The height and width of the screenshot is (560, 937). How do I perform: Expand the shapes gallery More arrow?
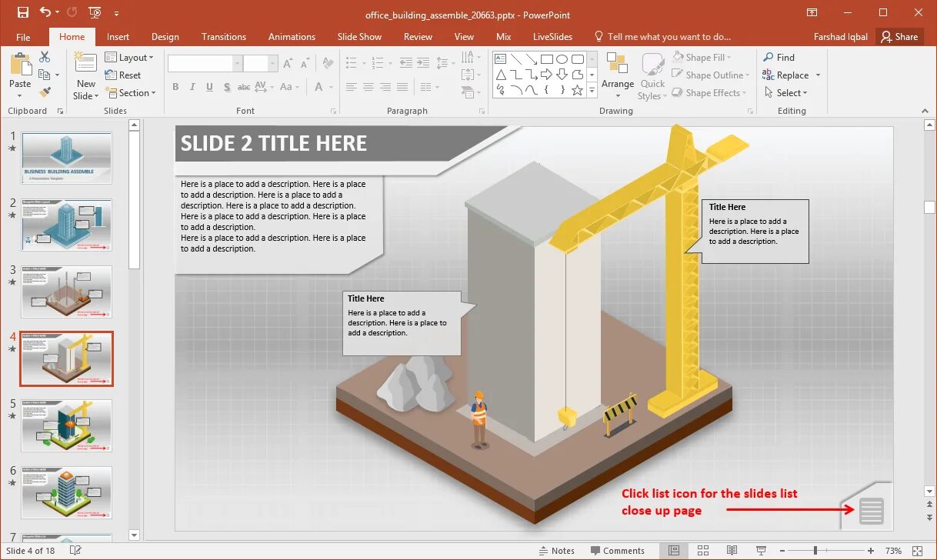tap(592, 91)
